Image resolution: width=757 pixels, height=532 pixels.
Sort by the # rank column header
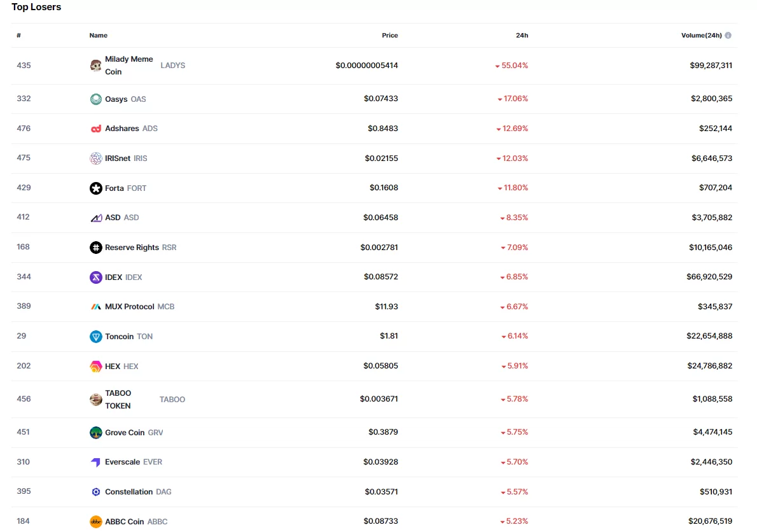[x=19, y=36]
